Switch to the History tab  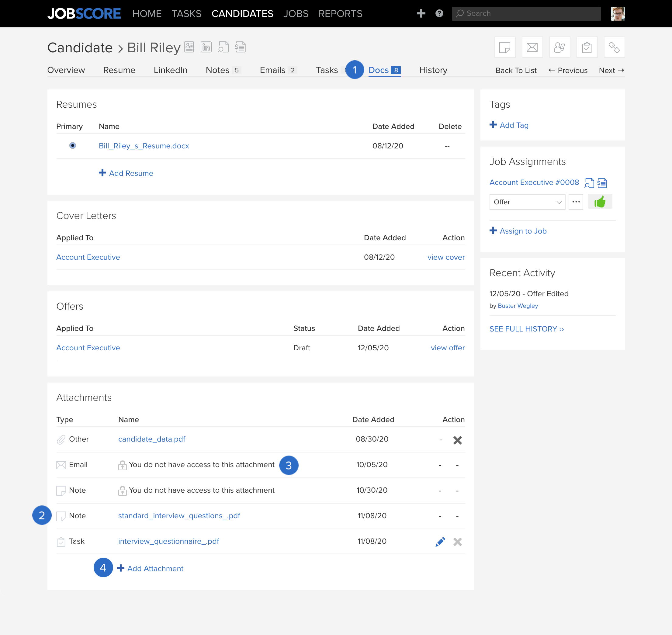pyautogui.click(x=433, y=70)
